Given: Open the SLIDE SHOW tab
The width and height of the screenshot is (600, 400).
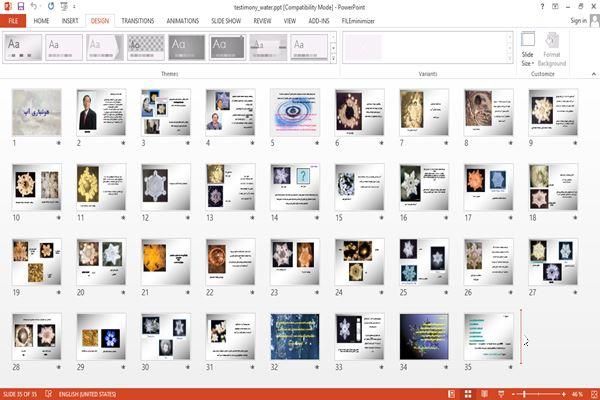Looking at the screenshot, I should tap(226, 21).
